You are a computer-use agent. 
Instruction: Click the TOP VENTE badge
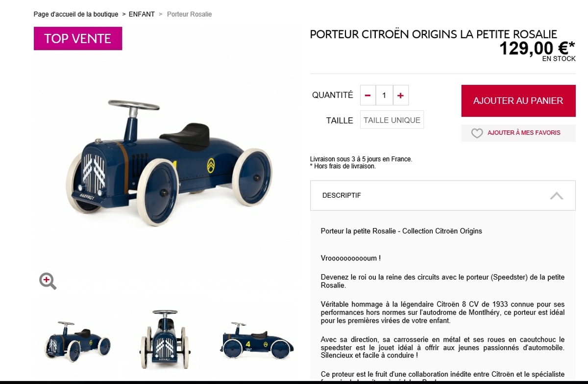click(x=78, y=38)
